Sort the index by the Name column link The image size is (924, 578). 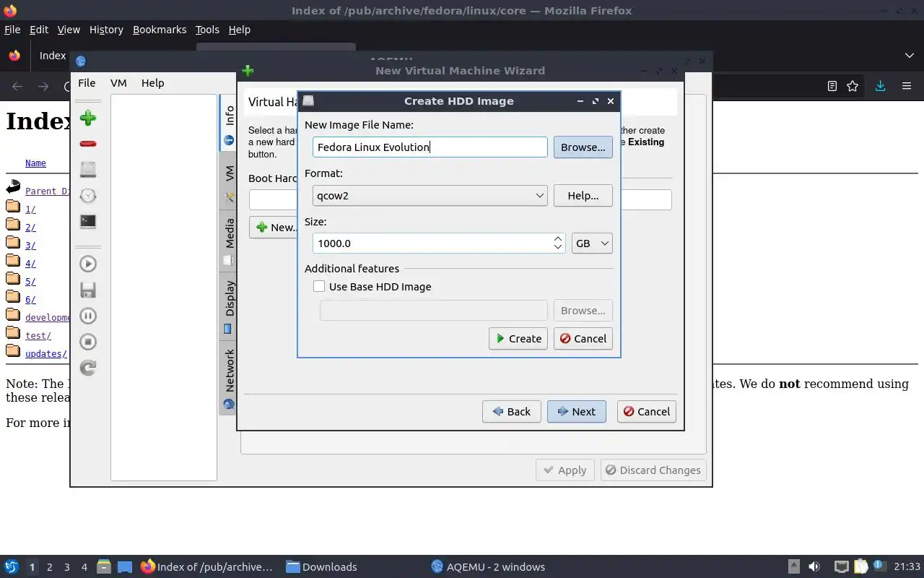click(35, 163)
